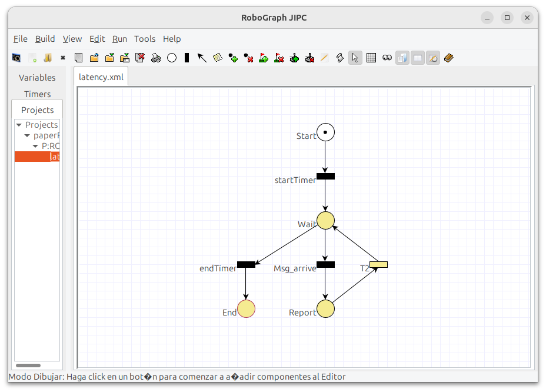546x392 pixels.
Task: Toggle the split panel view button
Action: 418,58
